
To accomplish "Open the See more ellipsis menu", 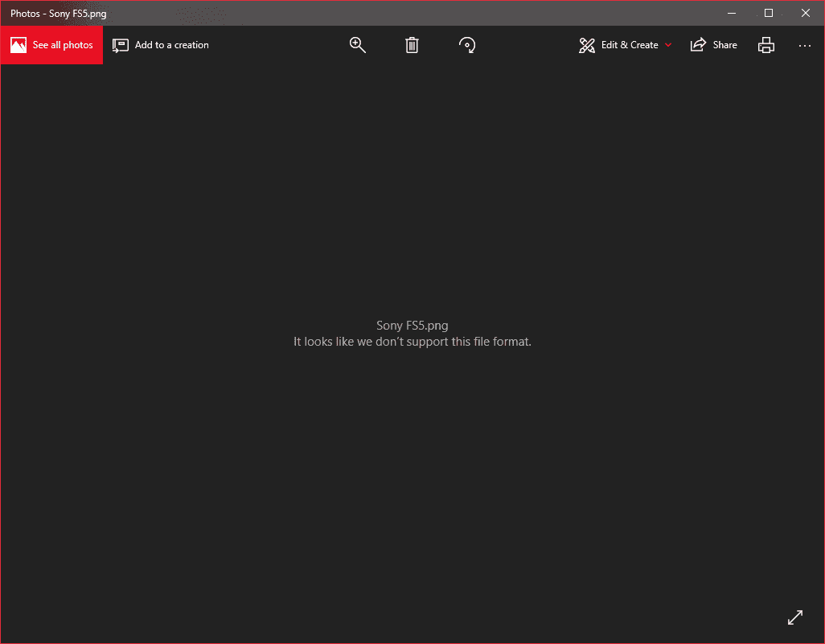I will (x=804, y=46).
